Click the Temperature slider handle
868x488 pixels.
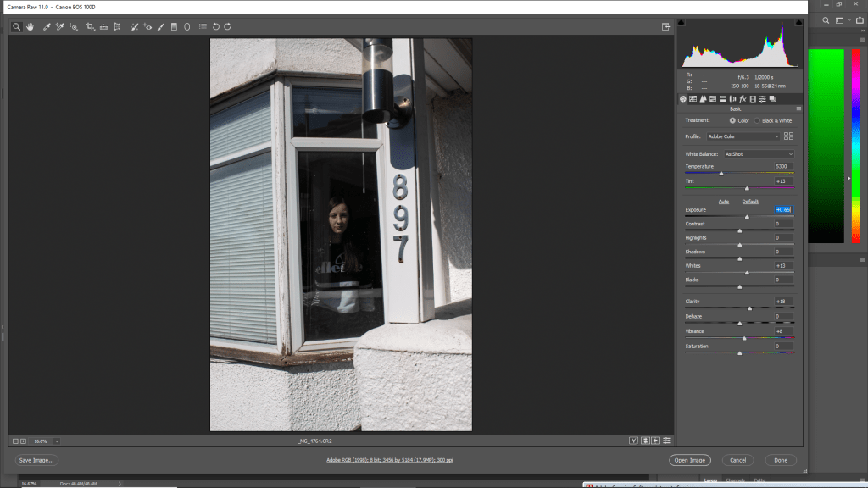tap(721, 173)
